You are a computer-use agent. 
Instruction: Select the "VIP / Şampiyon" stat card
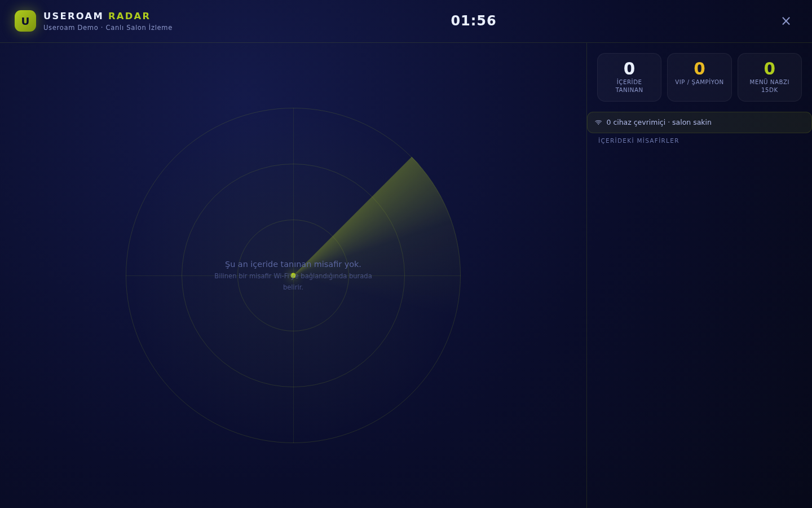click(x=699, y=77)
